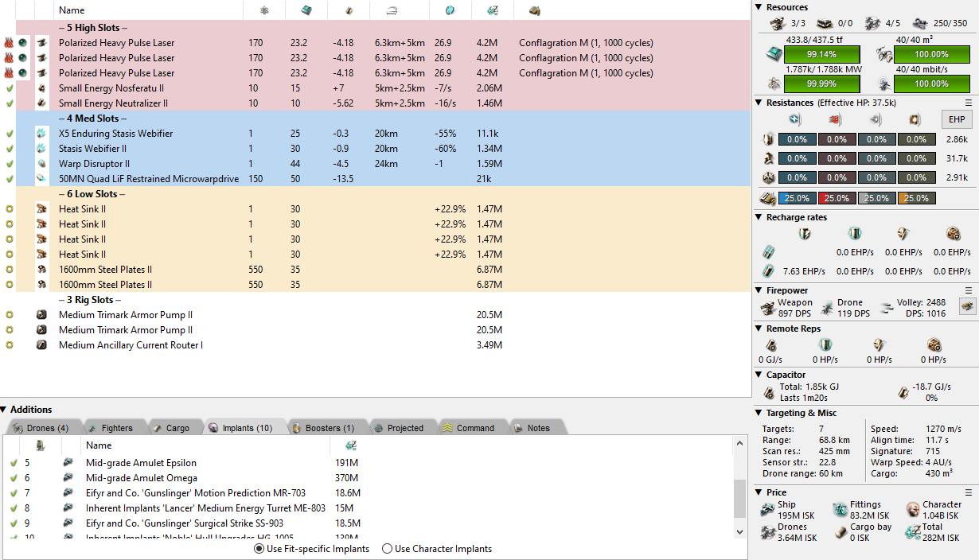Click the damage pattern icon beside 25.0% bars
Viewport: 979px width, 560px height.
(x=767, y=198)
